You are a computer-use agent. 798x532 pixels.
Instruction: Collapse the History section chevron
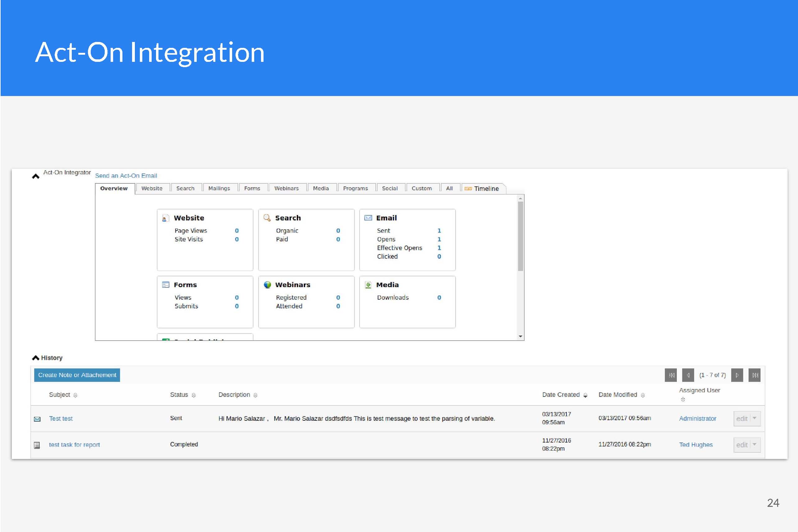tap(36, 358)
